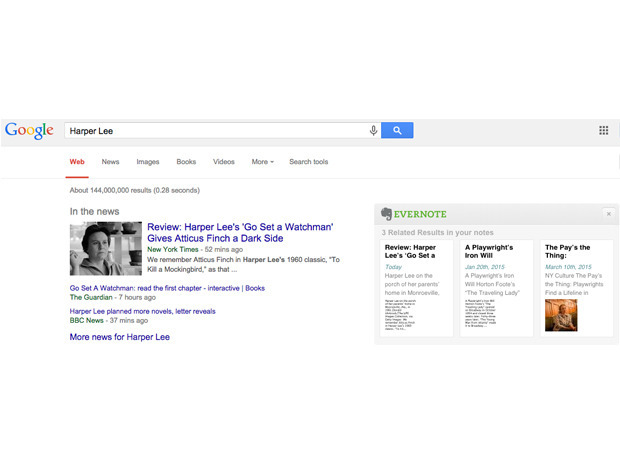The height and width of the screenshot is (465, 620).
Task: Open Search tools
Action: pyautogui.click(x=308, y=162)
